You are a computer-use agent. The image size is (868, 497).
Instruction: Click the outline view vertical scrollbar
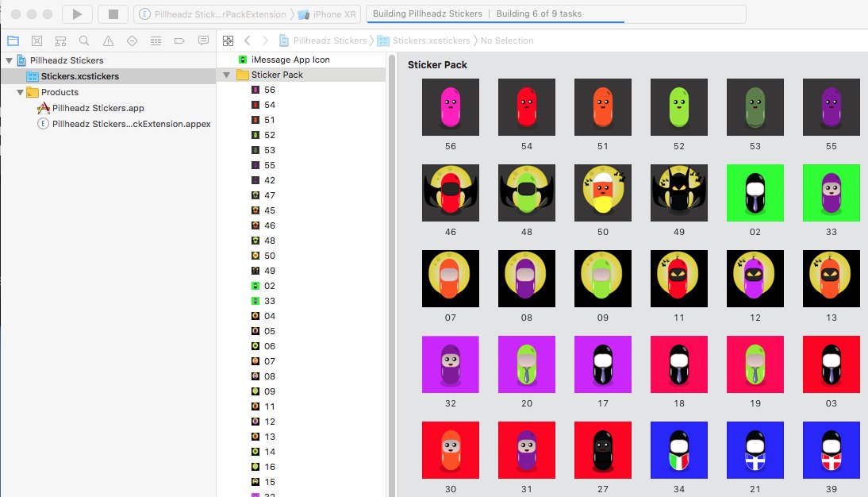pyautogui.click(x=393, y=275)
